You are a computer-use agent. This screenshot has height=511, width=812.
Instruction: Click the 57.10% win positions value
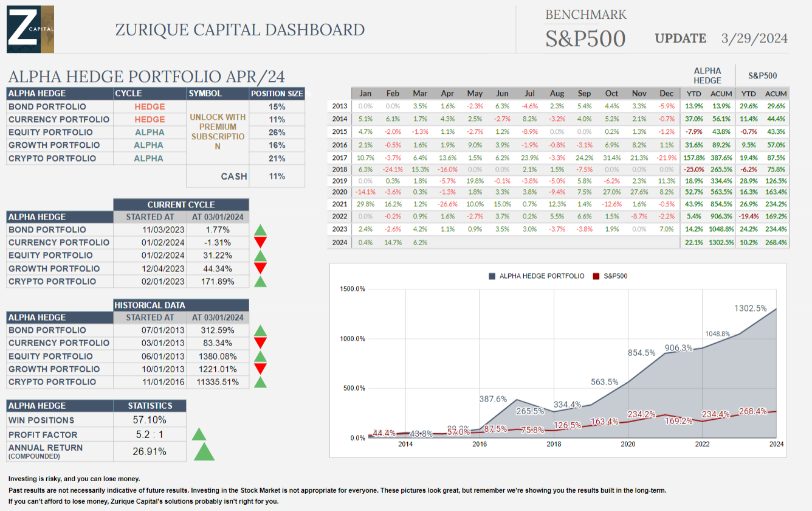(x=150, y=420)
